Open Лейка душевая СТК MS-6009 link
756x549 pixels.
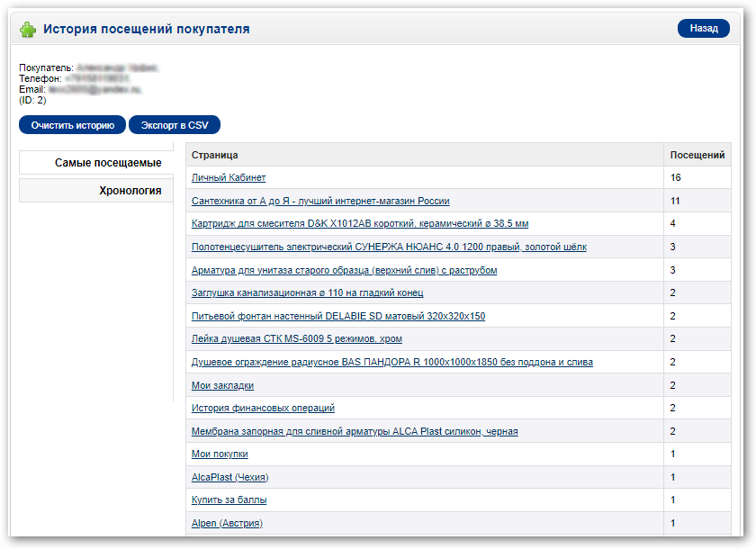click(x=296, y=338)
